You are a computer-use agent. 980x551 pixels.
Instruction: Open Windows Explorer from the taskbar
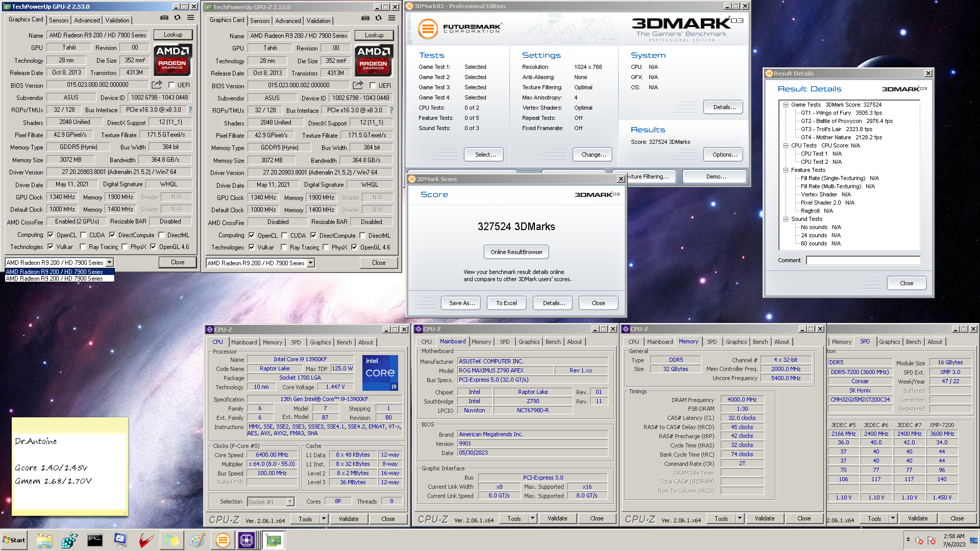coord(44,540)
